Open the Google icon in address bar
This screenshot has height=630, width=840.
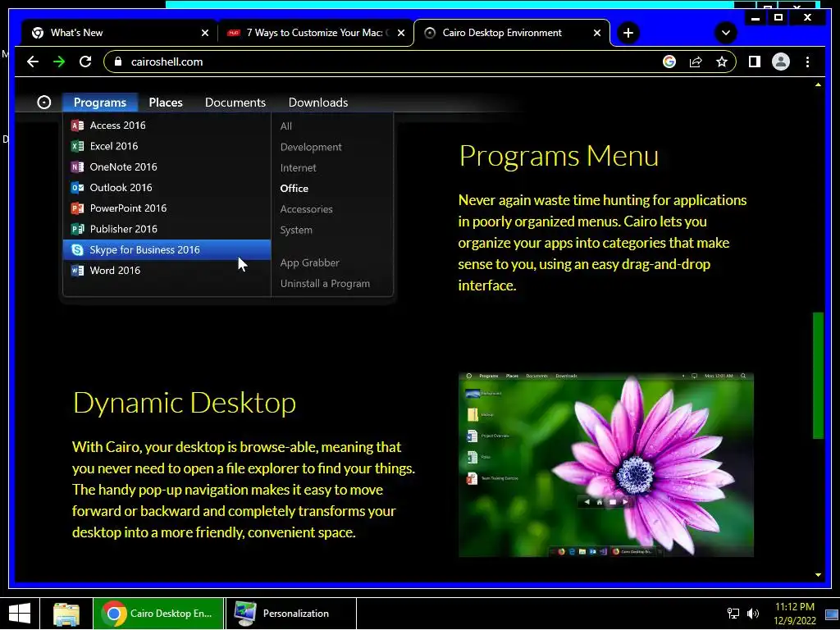pos(669,62)
